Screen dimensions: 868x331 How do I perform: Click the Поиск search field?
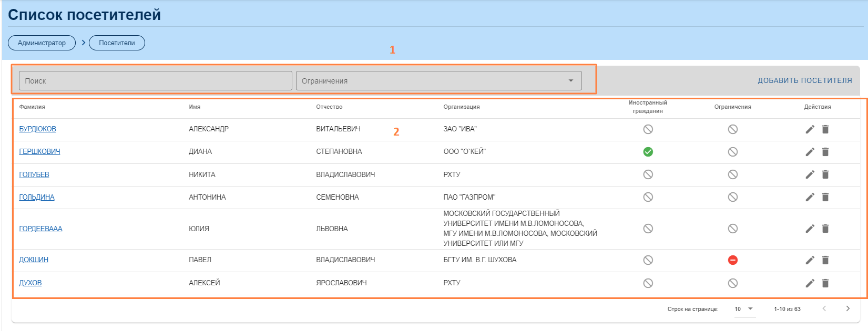155,81
